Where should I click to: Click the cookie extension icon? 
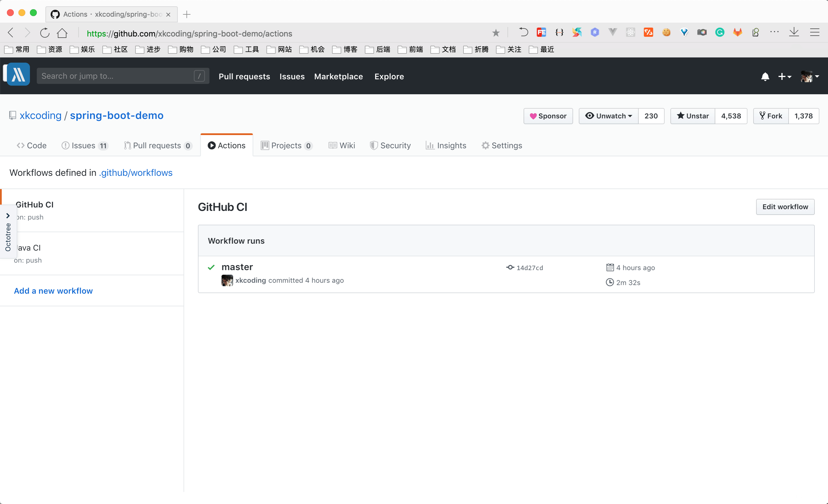(x=666, y=32)
